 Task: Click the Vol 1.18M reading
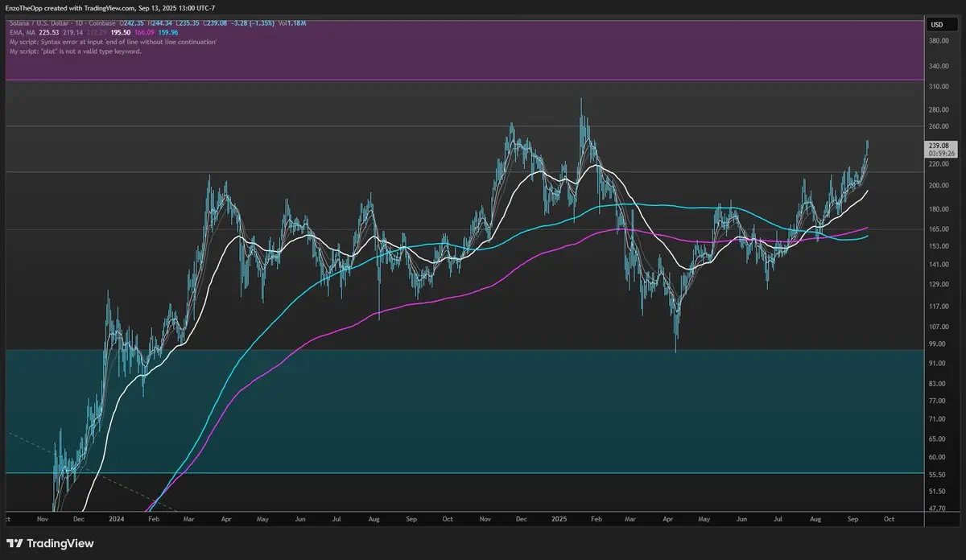click(292, 23)
